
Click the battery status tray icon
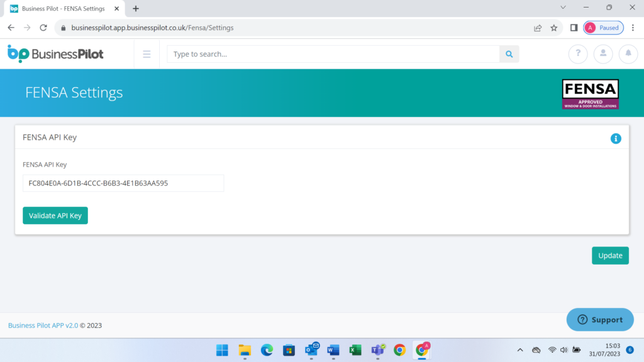pos(577,350)
